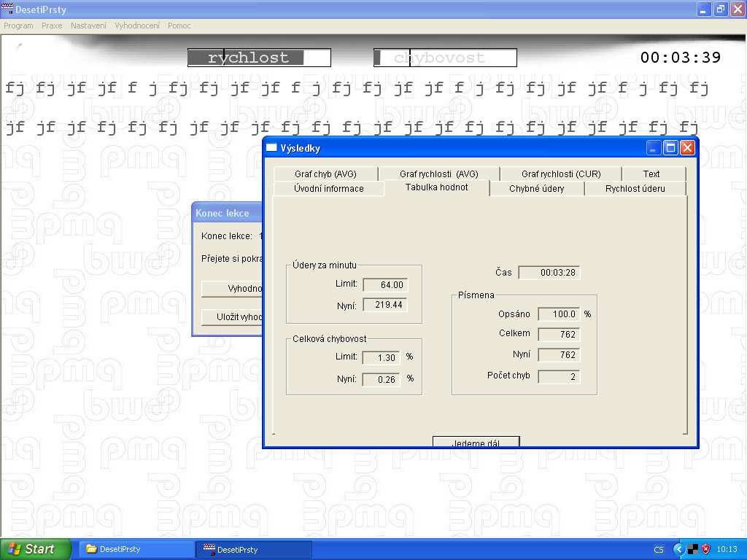The height and width of the screenshot is (560, 747).
Task: Minimize the Výsledky window
Action: click(x=653, y=148)
